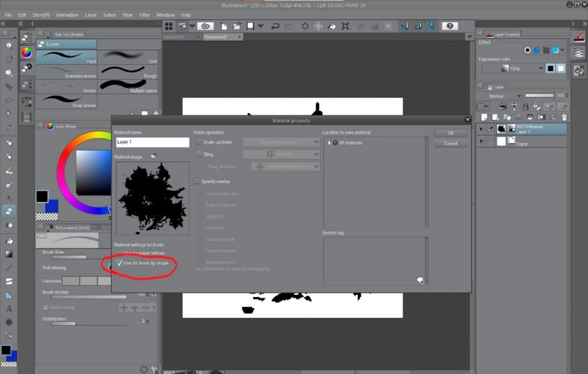Click OK in Material property dialog
Screen dimensions: 588x374
450,133
